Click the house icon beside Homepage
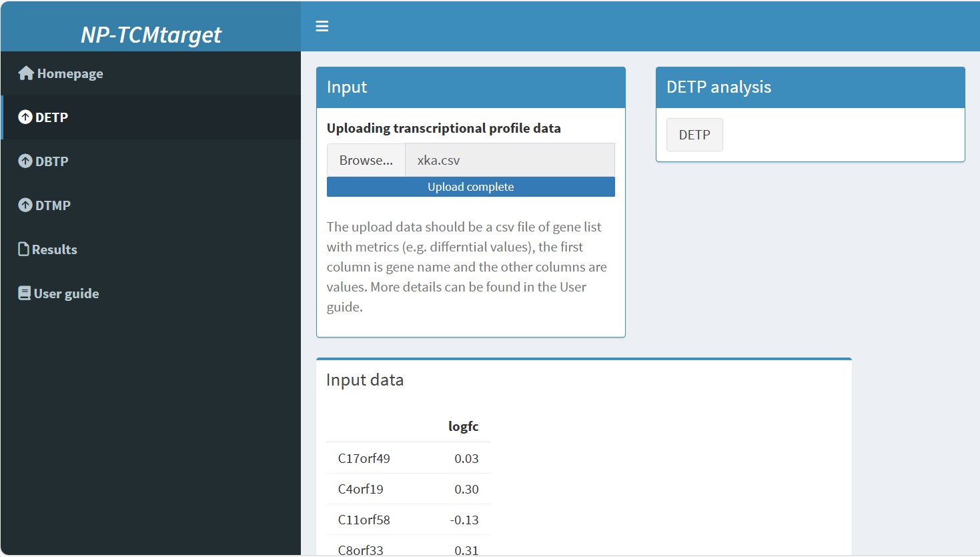Viewport: 980px width, 557px height. (26, 73)
